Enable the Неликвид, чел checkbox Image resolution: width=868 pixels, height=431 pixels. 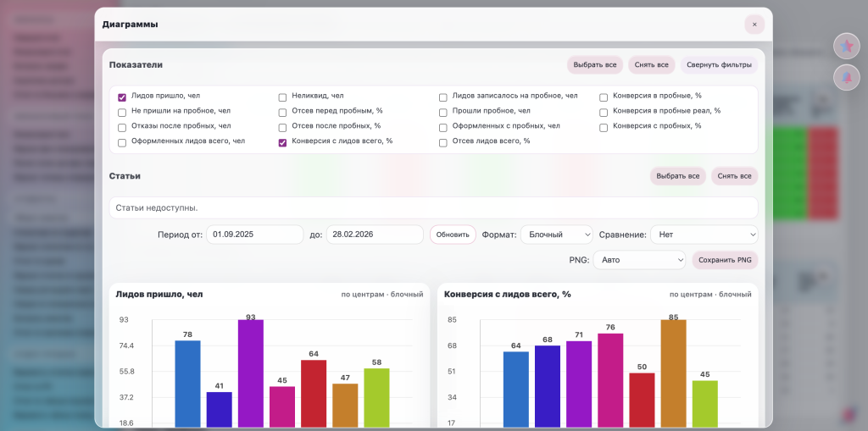[x=282, y=97]
